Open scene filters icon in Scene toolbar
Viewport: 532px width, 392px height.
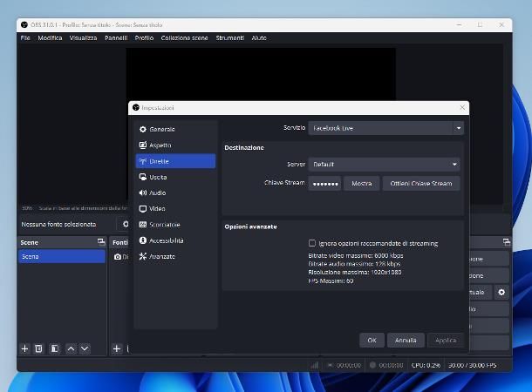(55, 348)
